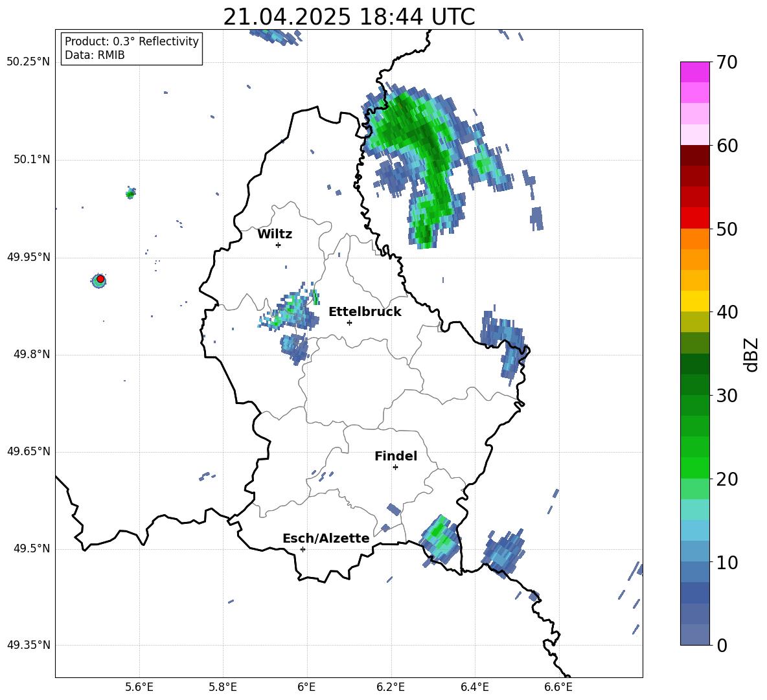767x700 pixels.
Task: Click the 5.6°E longitude label
Action: pos(139,687)
